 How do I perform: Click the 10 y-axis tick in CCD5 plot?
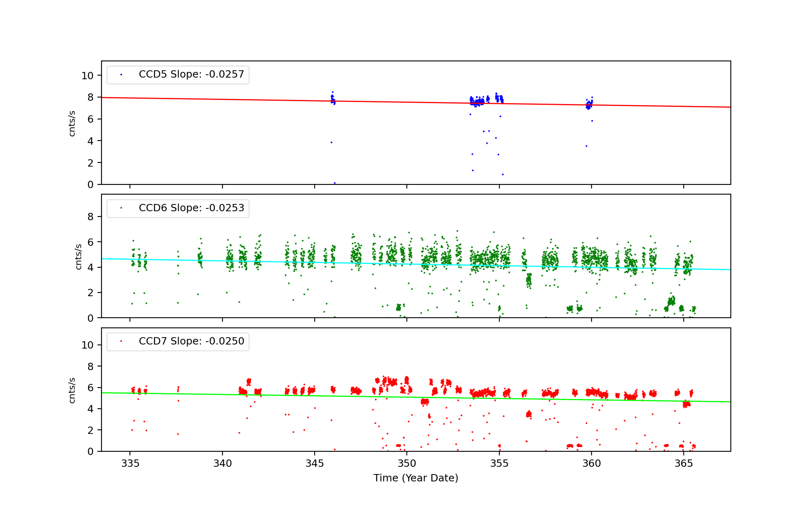pos(87,76)
